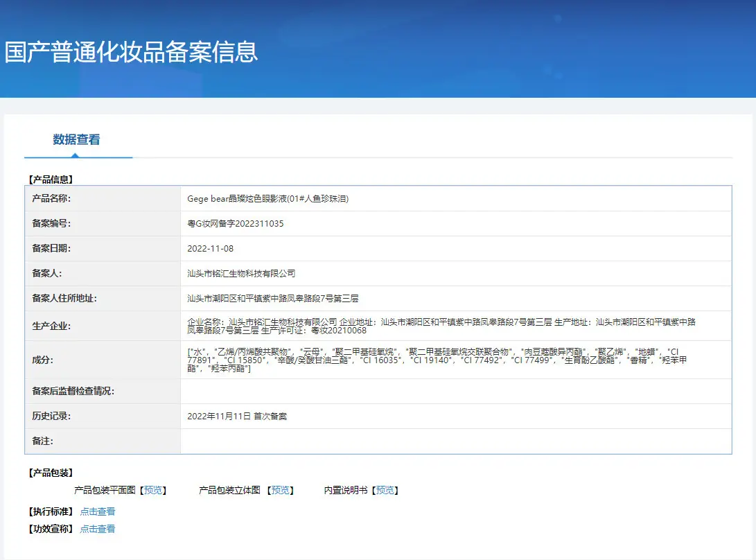Click the 成分 ingredients list text
This screenshot has width=756, height=560.
(437, 360)
